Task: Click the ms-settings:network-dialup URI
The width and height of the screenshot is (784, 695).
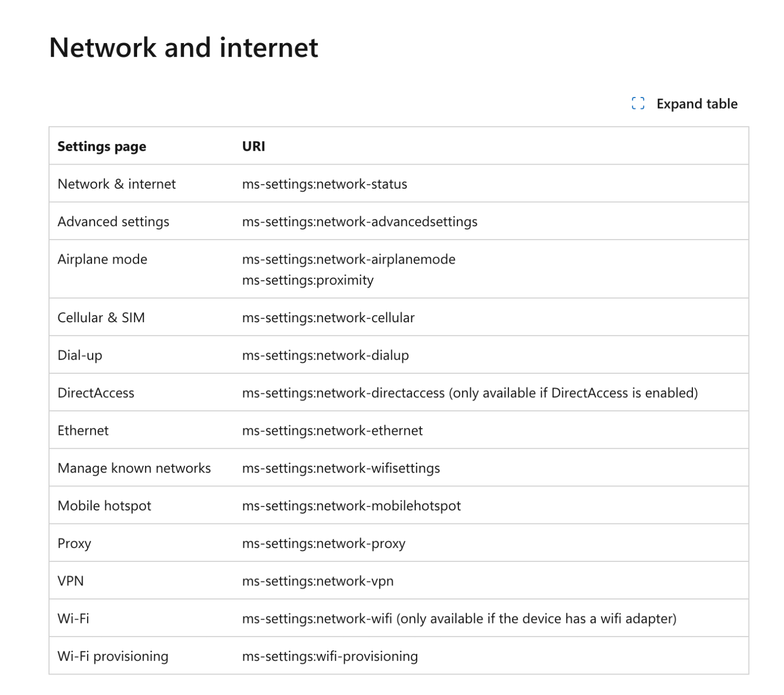Action: (x=325, y=355)
